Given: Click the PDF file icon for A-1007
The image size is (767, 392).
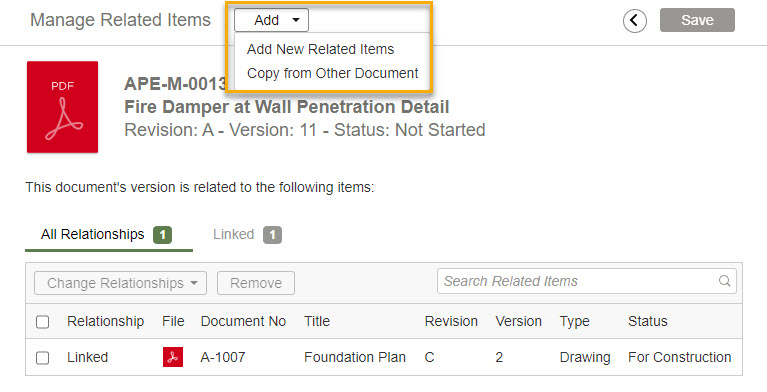Looking at the screenshot, I should click(x=173, y=357).
